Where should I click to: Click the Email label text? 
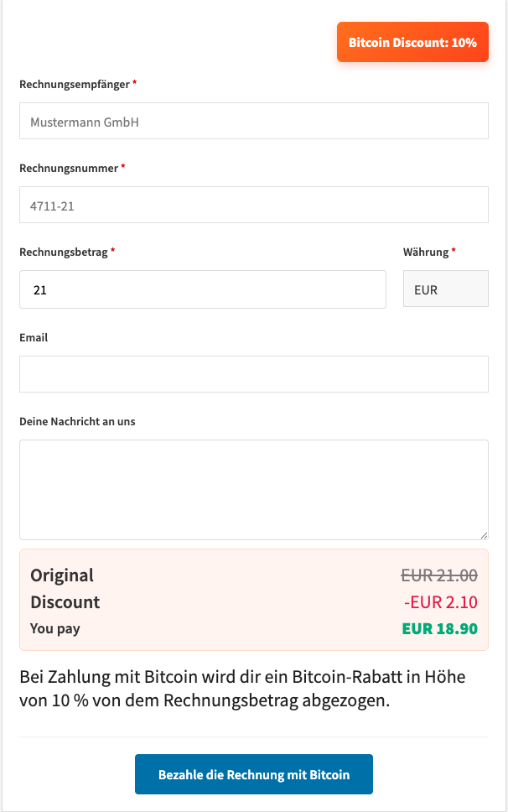click(34, 337)
